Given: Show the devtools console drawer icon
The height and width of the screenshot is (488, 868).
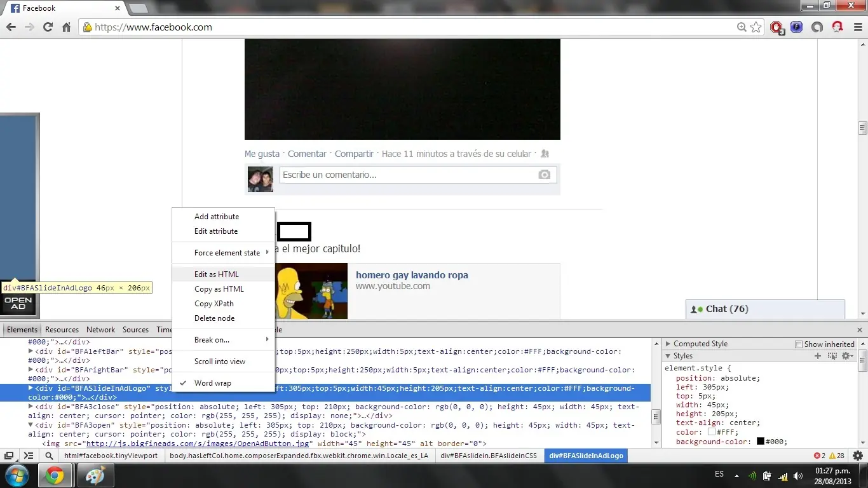Looking at the screenshot, I should tap(29, 456).
